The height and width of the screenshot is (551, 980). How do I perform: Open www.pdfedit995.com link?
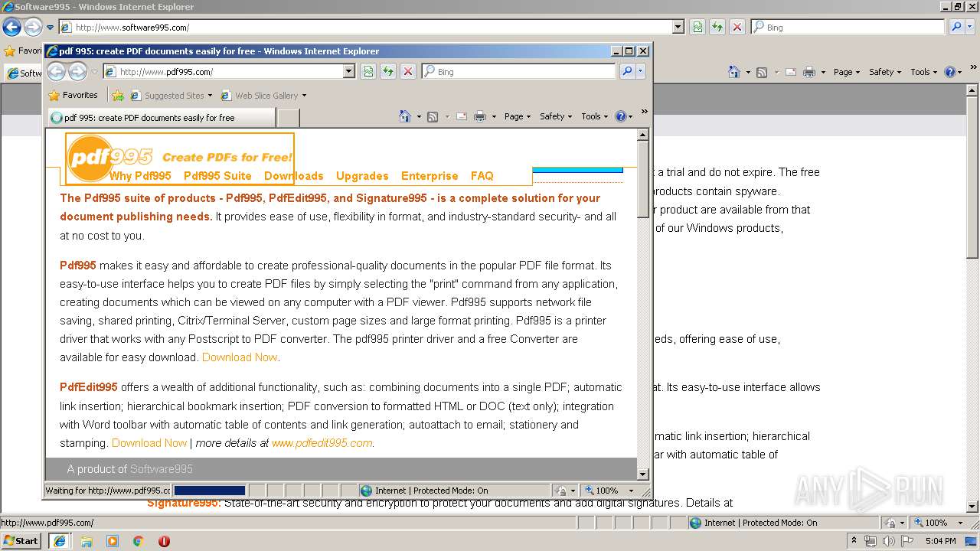click(x=322, y=443)
